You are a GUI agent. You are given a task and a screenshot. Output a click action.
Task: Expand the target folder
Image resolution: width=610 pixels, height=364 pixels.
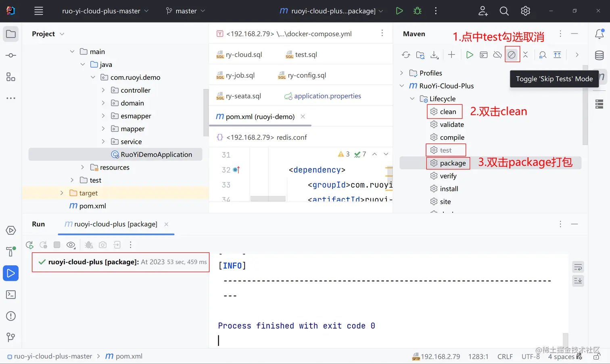62,193
